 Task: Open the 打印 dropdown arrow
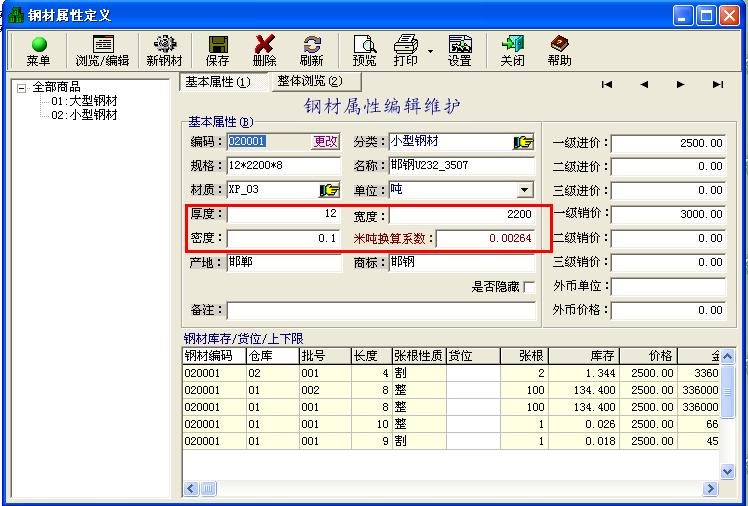430,51
